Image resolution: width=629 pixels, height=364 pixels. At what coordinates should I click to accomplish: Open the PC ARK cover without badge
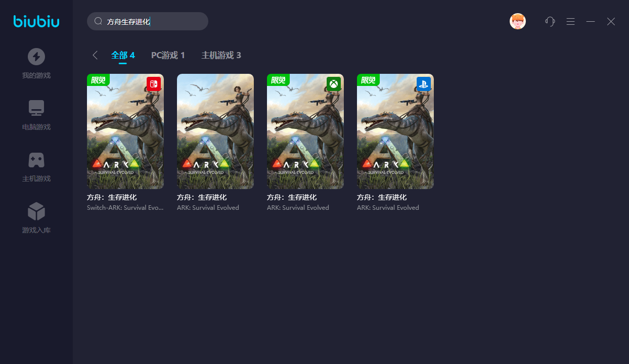[215, 131]
